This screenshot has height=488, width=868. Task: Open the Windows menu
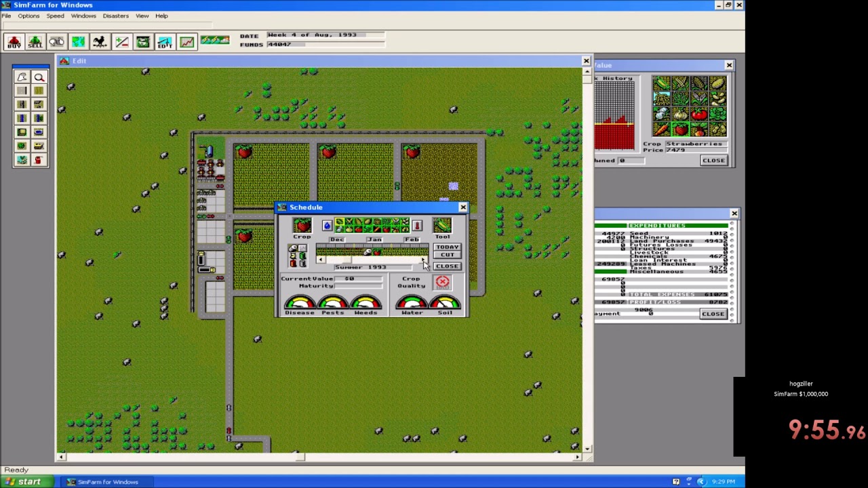pos(83,16)
